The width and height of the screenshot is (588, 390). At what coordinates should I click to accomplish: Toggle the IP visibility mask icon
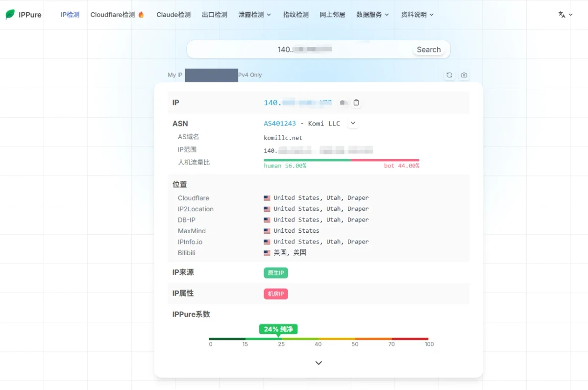tap(344, 103)
